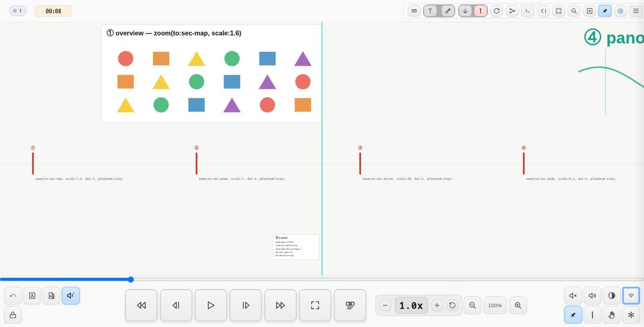Toggle the pin button in top toolbar

[605, 11]
